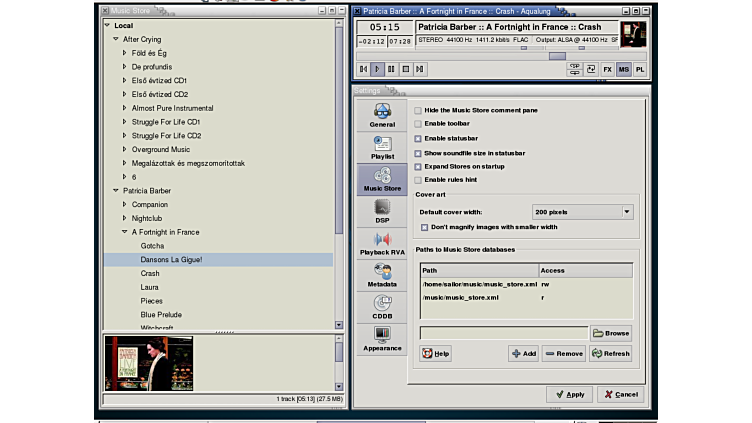The width and height of the screenshot is (752, 423).
Task: Stop playback with the stop button
Action: click(406, 69)
